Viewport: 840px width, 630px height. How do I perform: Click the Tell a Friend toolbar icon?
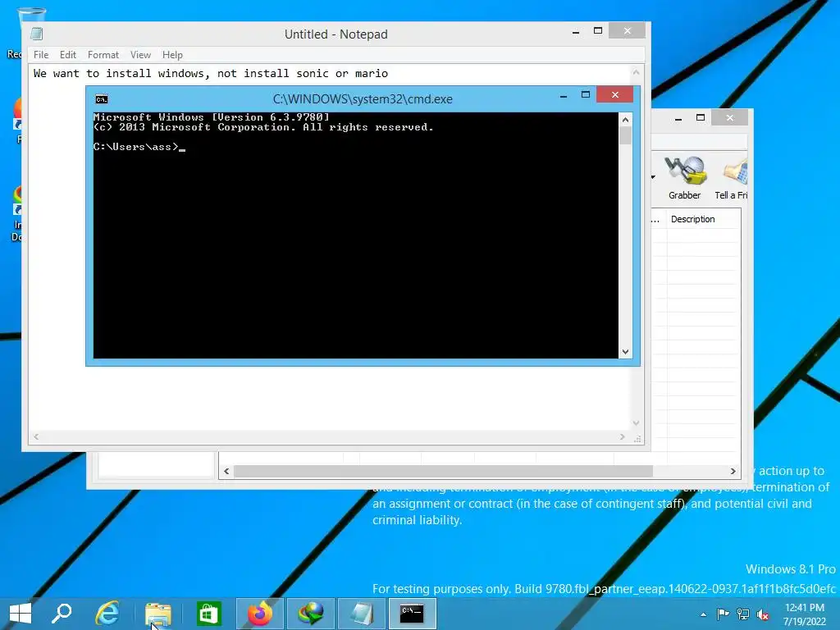click(732, 178)
